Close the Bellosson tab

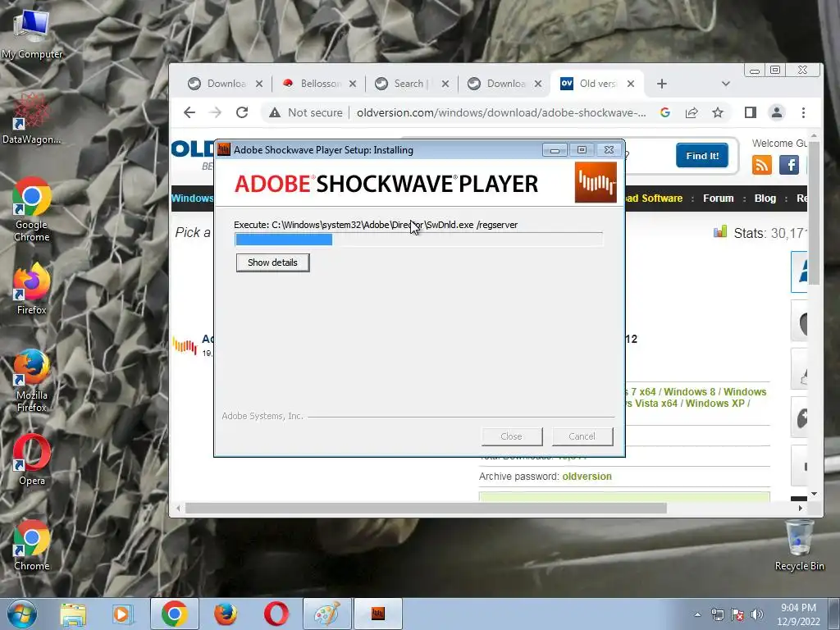[353, 84]
